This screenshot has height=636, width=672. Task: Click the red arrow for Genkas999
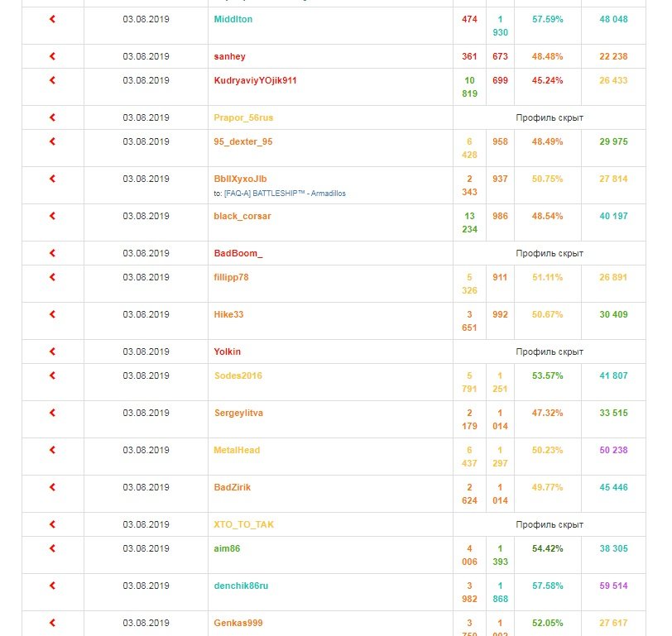pyautogui.click(x=52, y=623)
